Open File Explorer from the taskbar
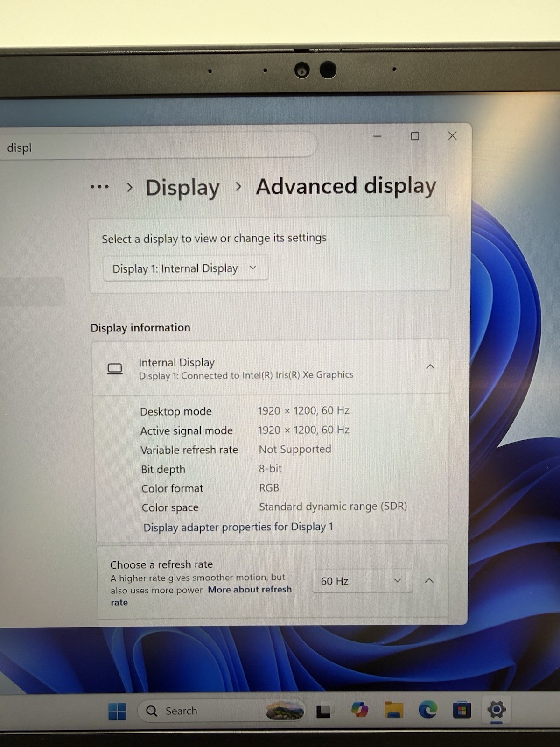 tap(394, 710)
